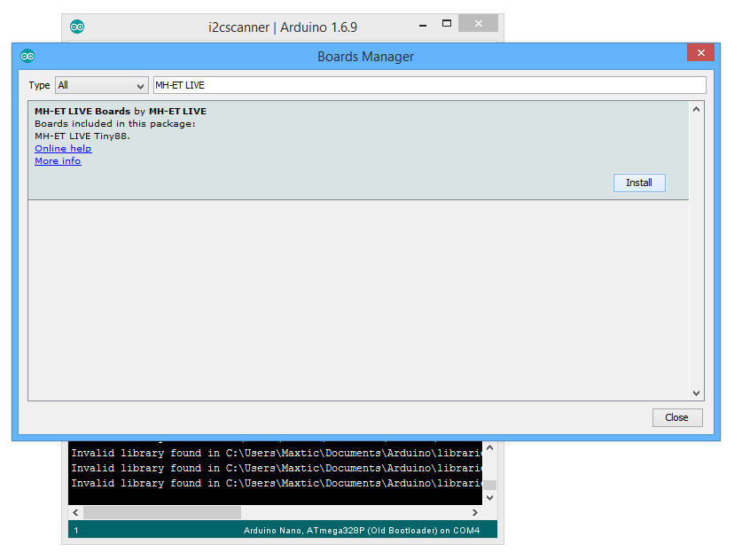
Task: Click the down arrow of boards list scrollbar
Action: click(x=696, y=393)
